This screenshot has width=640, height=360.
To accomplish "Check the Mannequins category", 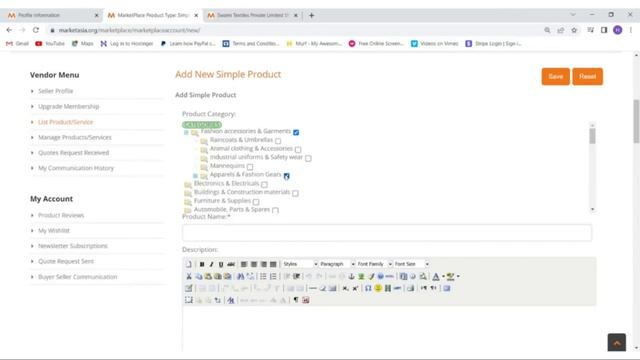I will coord(250,167).
